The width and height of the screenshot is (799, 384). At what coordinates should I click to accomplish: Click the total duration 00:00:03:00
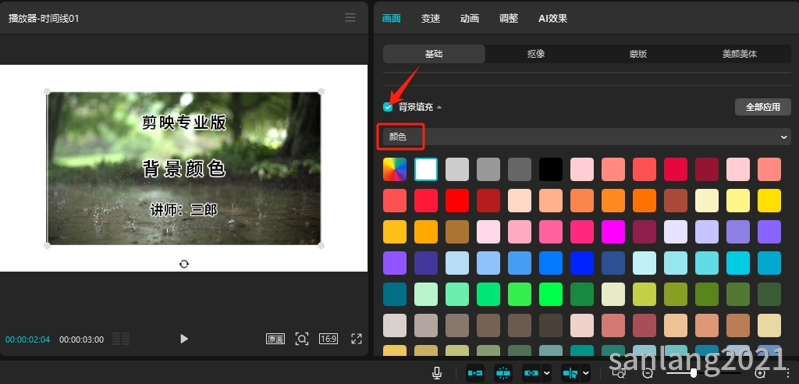tap(82, 339)
